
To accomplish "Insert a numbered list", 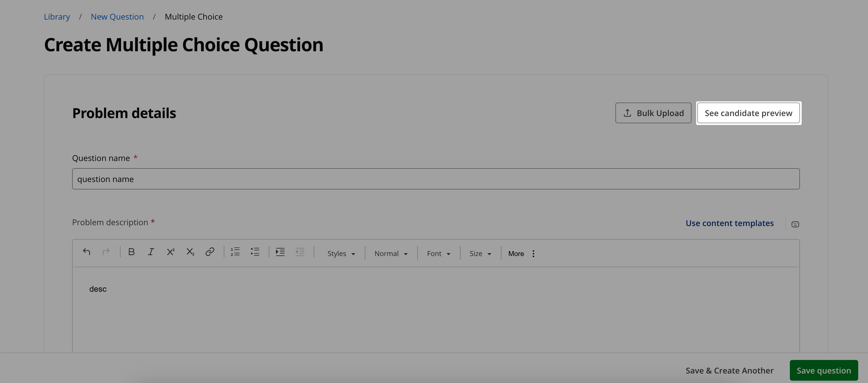I will (x=235, y=252).
